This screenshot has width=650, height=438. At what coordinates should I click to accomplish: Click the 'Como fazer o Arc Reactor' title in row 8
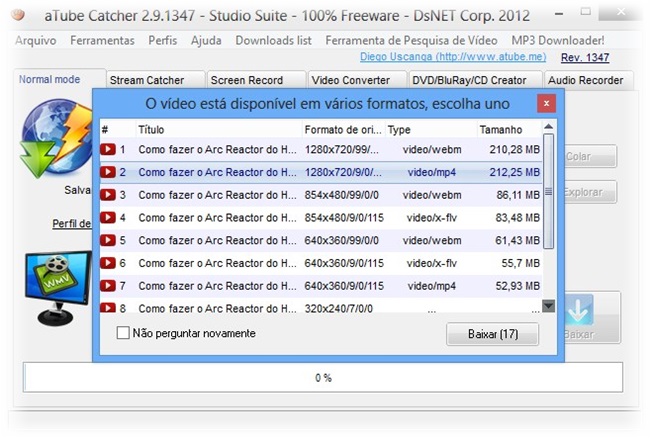point(217,308)
